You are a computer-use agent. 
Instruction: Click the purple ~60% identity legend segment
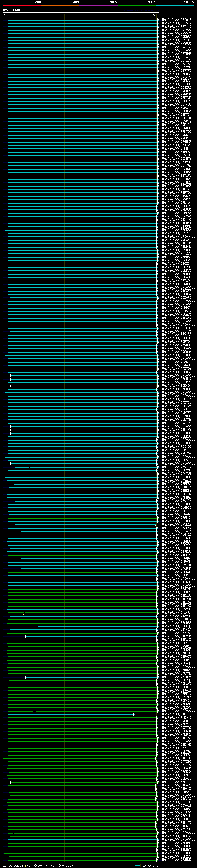pyautogui.click(x=99, y=6)
